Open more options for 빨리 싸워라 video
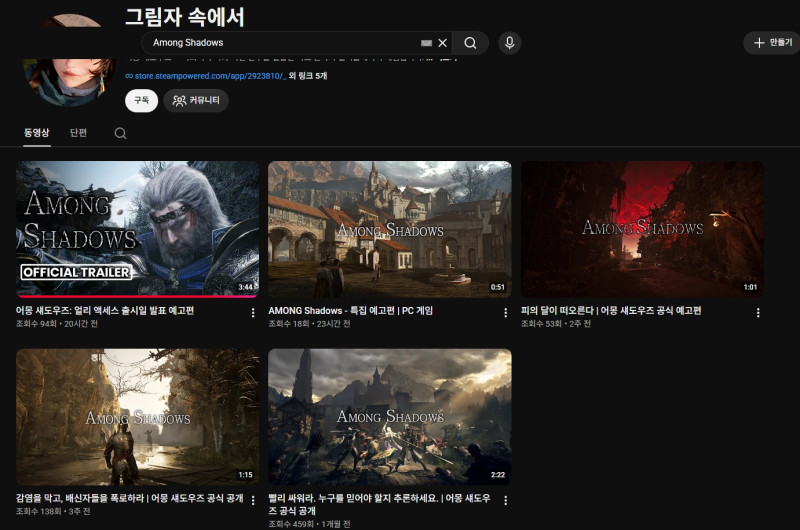This screenshot has height=530, width=800. [x=506, y=500]
